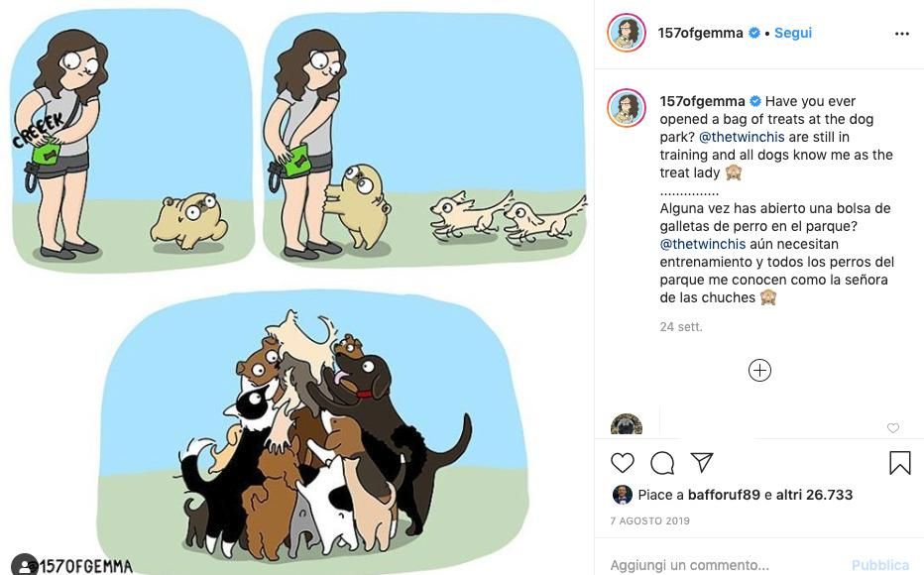The width and height of the screenshot is (924, 575).
Task: Open the caption author avatar
Action: click(627, 108)
